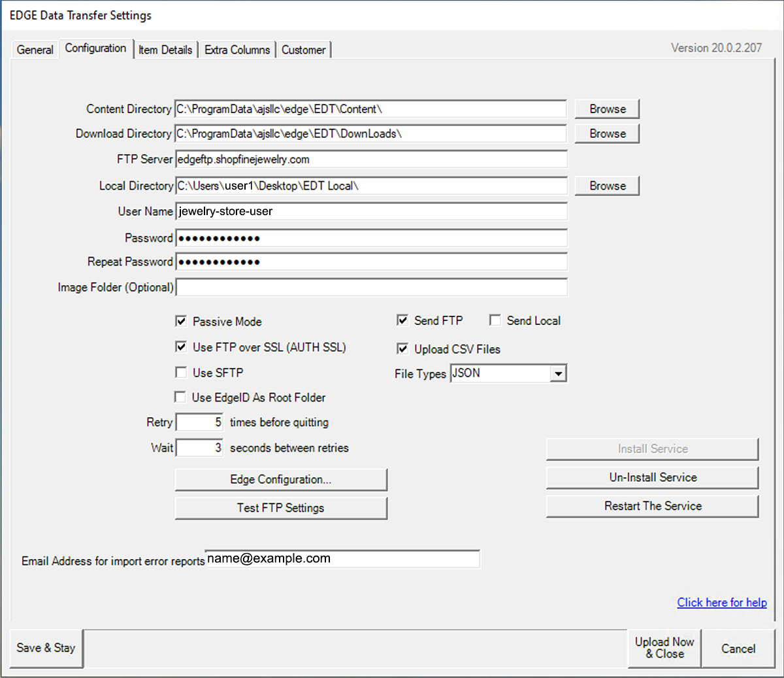784x678 pixels.
Task: Browse for the Local Directory
Action: pos(607,186)
